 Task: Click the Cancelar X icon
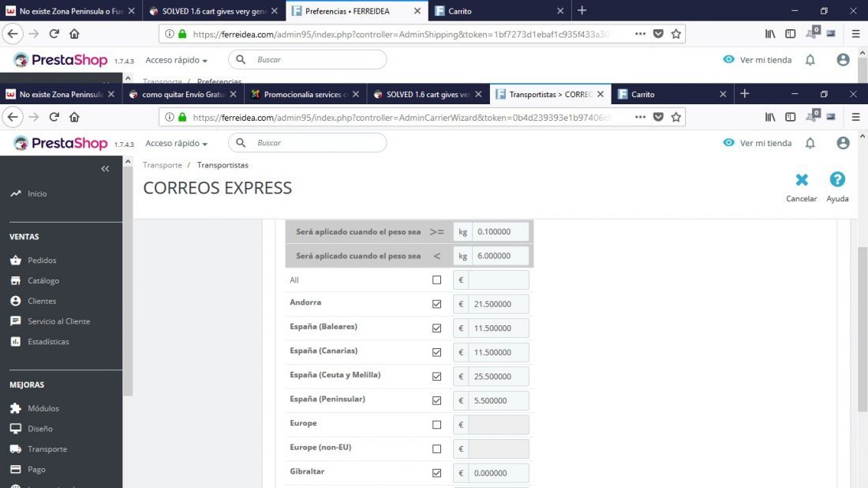(x=801, y=179)
